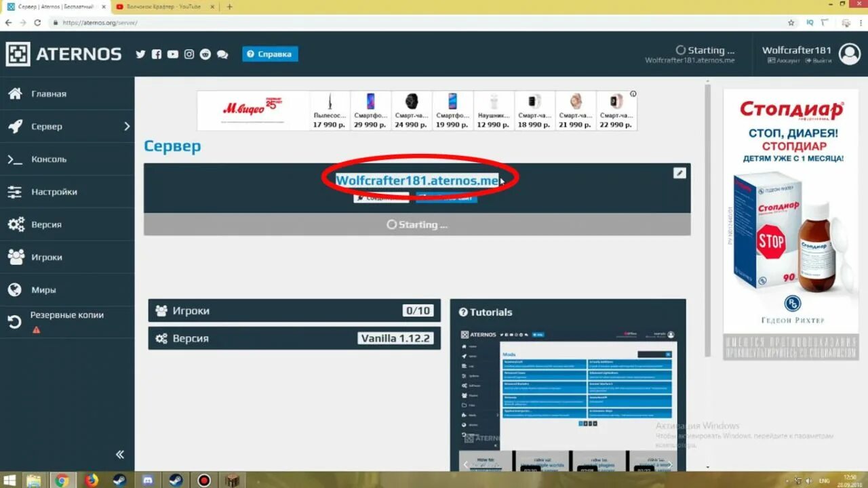Viewport: 868px width, 488px height.
Task: Click the Выйти logout link
Action: 818,60
